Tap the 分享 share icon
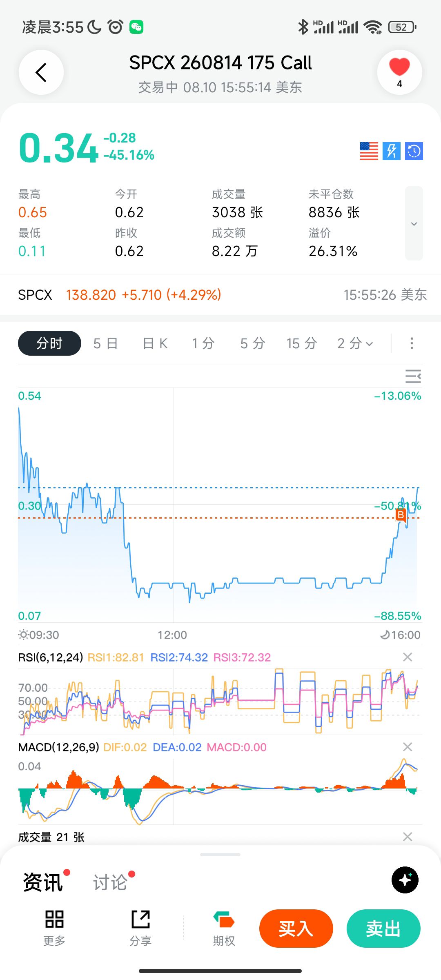 point(140,928)
